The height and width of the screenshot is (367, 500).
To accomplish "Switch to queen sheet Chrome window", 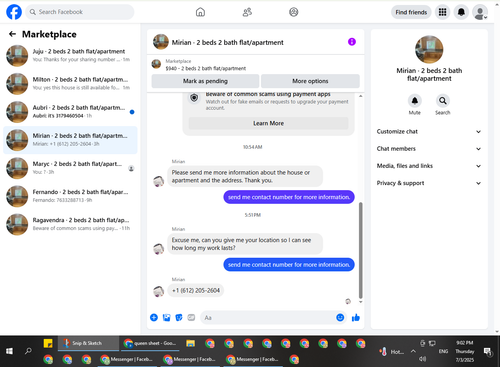I will click(x=150, y=343).
